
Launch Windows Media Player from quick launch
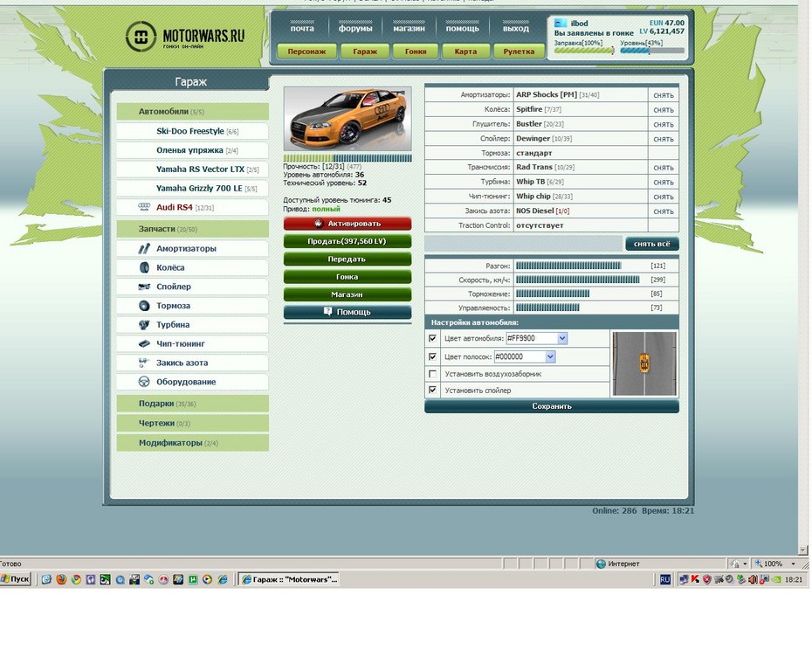point(207,579)
